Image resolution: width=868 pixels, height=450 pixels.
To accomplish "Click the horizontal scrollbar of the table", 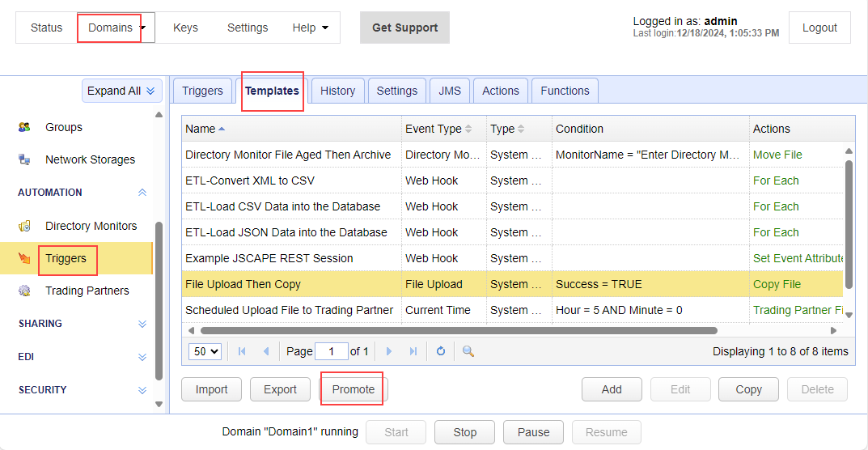I will coord(458,330).
